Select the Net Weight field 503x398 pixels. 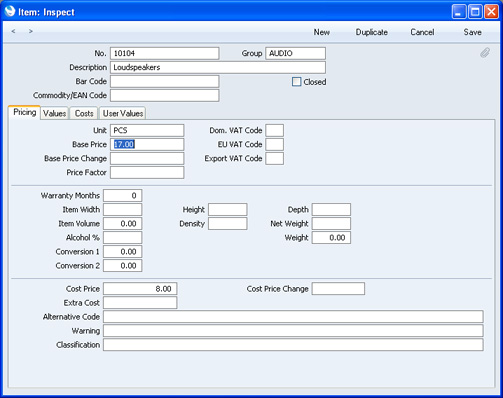click(331, 223)
